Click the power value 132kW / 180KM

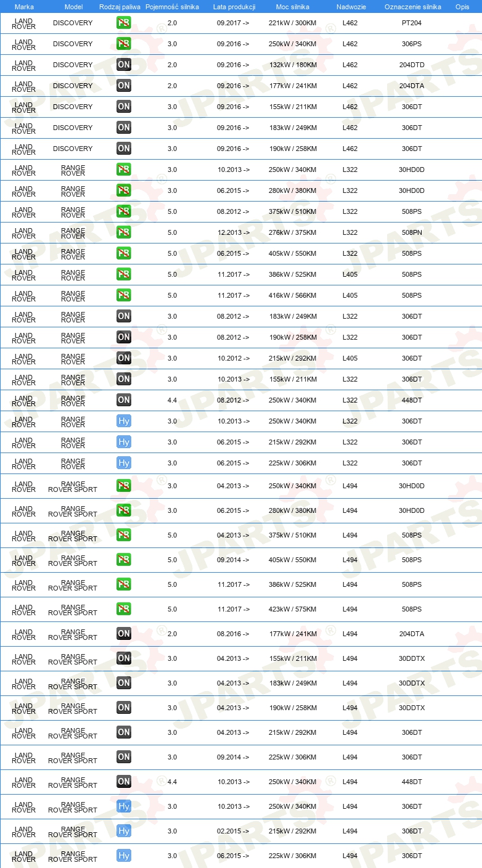293,65
